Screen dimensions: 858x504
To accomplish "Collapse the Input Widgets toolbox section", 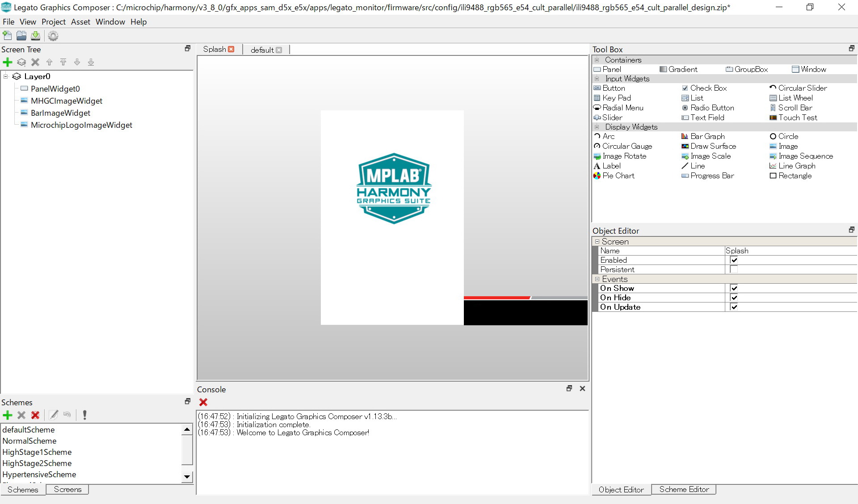I will tap(597, 79).
